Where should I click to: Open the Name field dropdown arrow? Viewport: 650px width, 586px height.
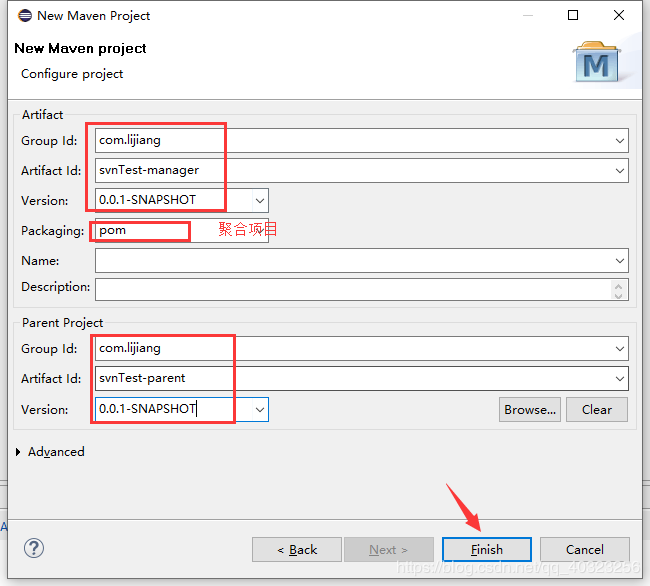coord(620,261)
